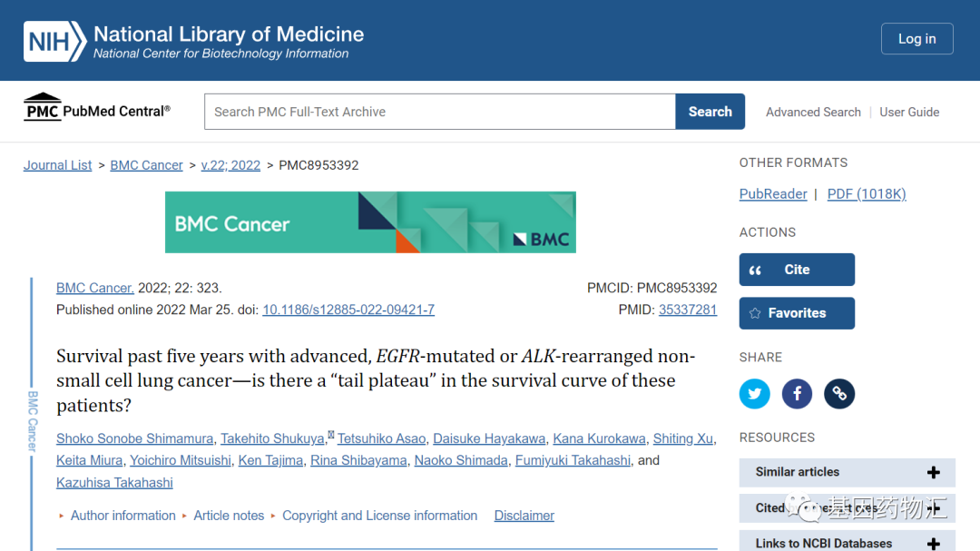Open the PDF (1018K) format link

point(867,194)
